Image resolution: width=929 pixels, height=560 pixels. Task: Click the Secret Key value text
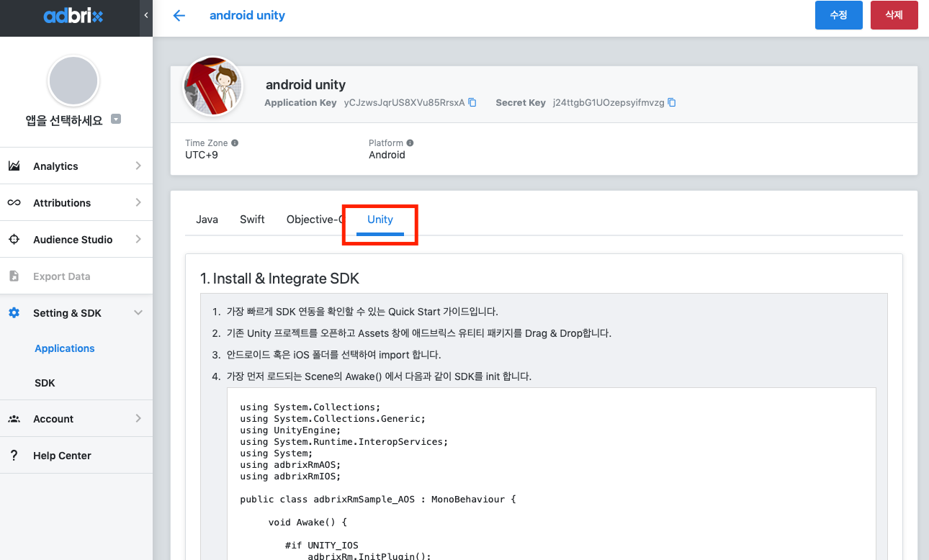[x=609, y=103]
